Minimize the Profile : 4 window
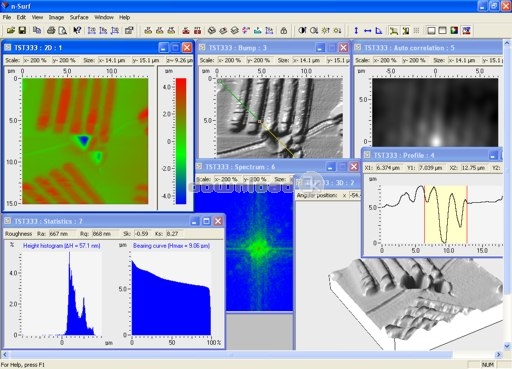Image resolution: width=512 pixels, height=369 pixels. click(x=493, y=155)
